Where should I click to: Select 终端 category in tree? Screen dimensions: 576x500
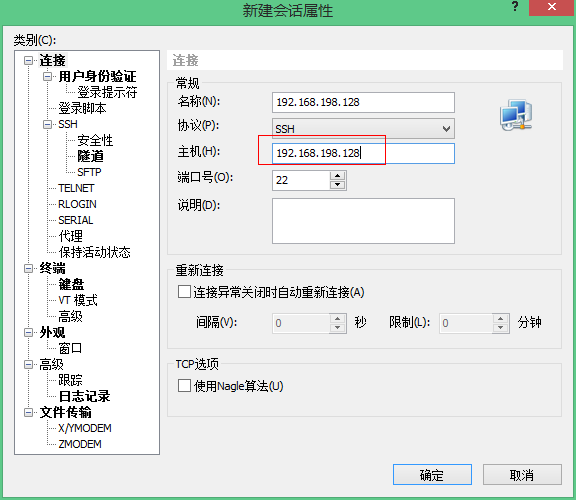click(52, 269)
